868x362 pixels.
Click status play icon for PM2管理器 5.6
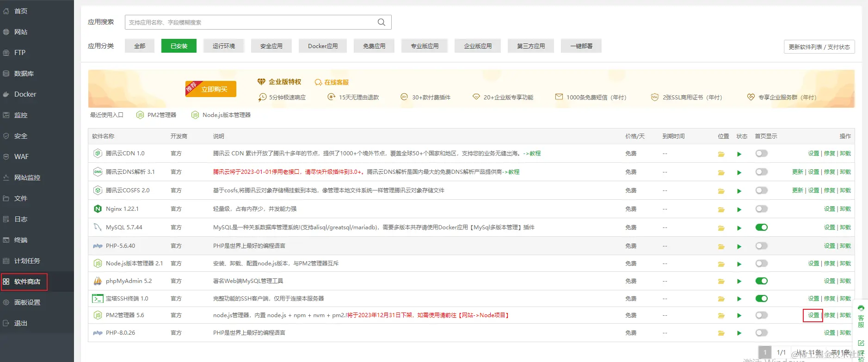[x=739, y=316]
